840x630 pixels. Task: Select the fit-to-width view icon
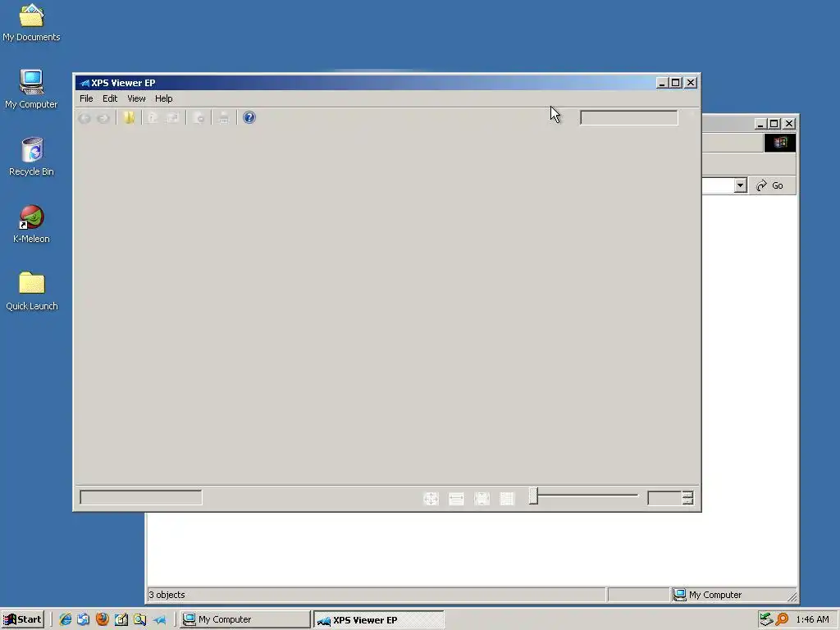coord(456,499)
